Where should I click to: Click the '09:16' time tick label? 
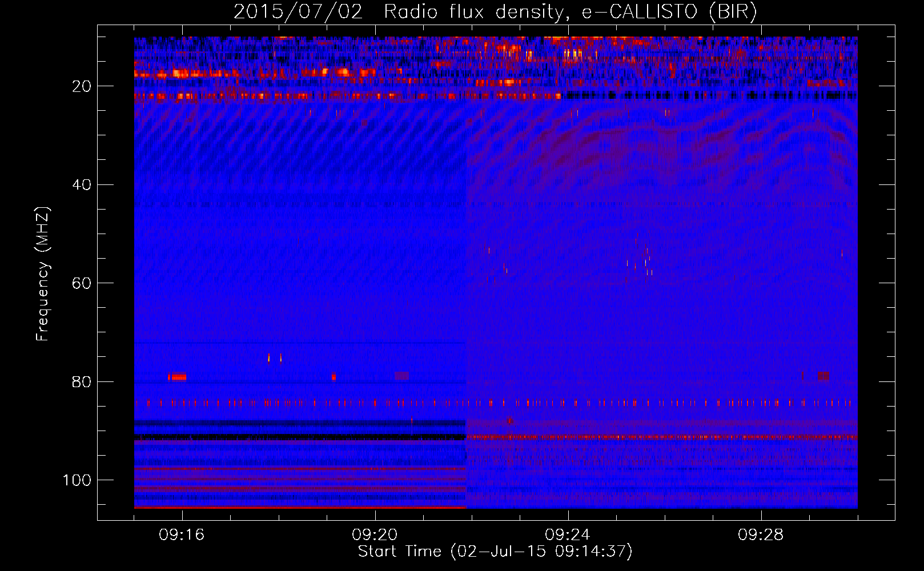(182, 535)
